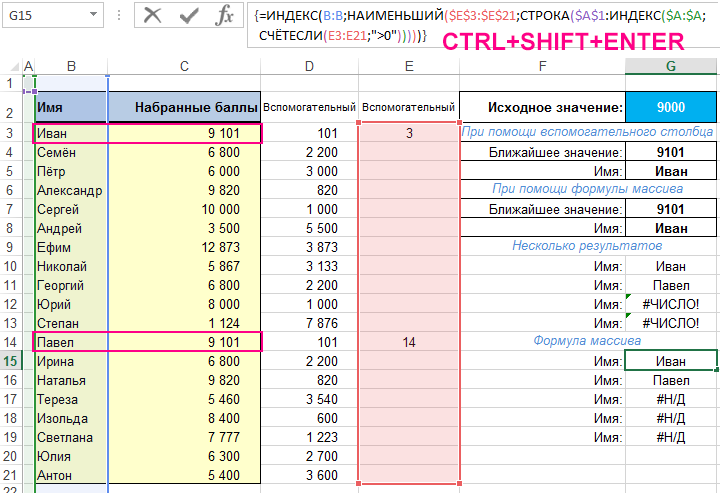
Task: Click the score cell 10 000
Action: 184,209
